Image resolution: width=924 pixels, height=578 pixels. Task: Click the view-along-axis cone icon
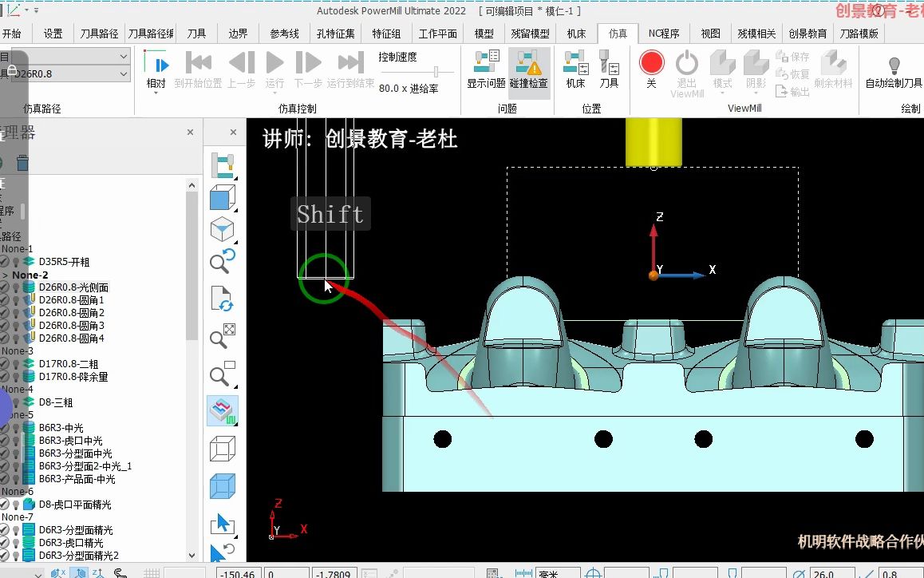(x=223, y=229)
